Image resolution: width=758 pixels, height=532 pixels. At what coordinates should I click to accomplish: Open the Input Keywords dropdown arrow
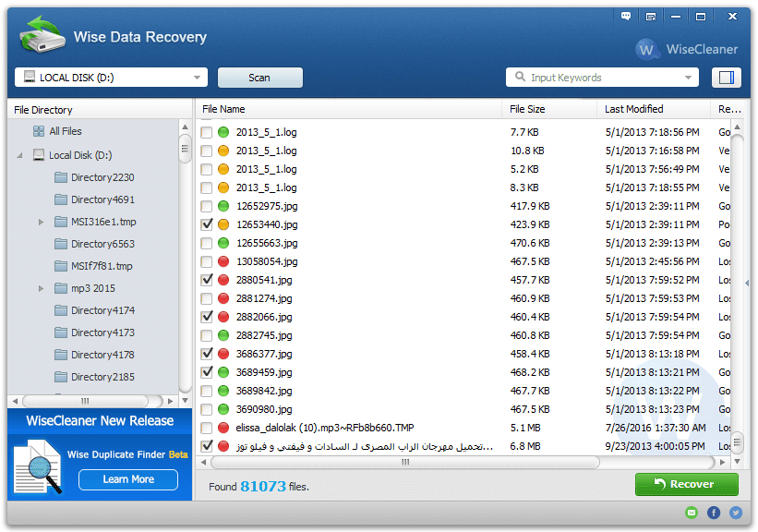[688, 78]
